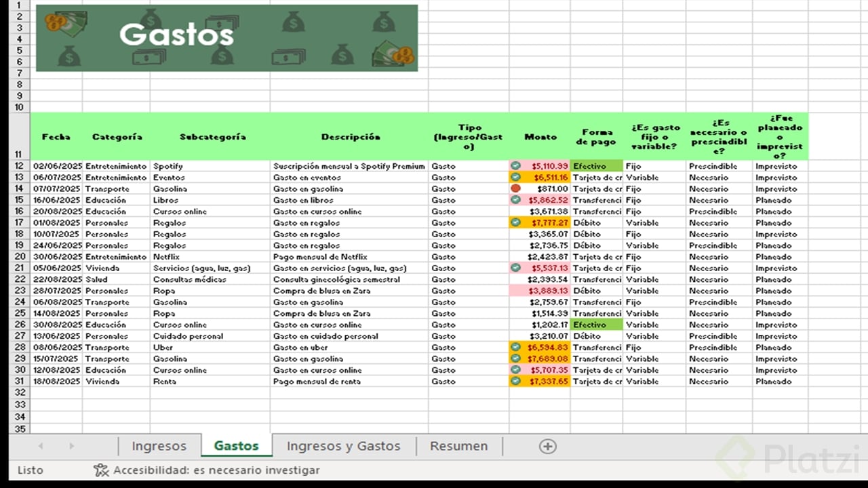Select the row 33 header

(19, 405)
